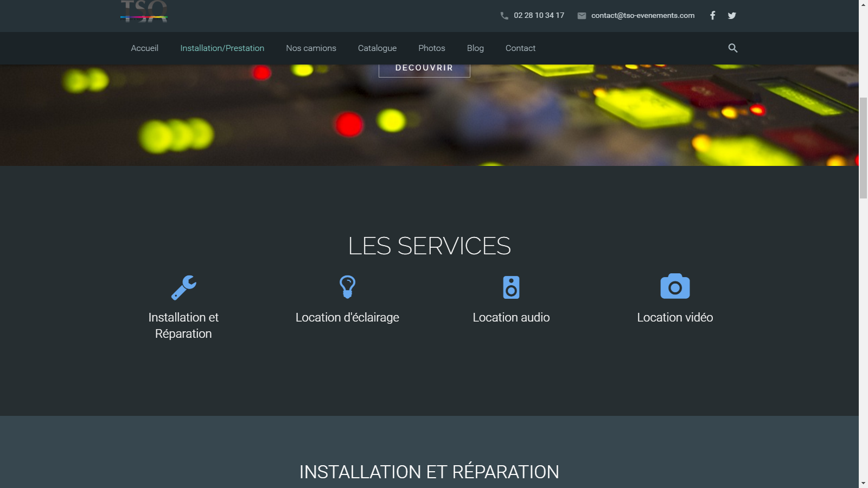Screen dimensions: 868x488
Task: Click the phone icon beside number
Action: [x=504, y=16]
